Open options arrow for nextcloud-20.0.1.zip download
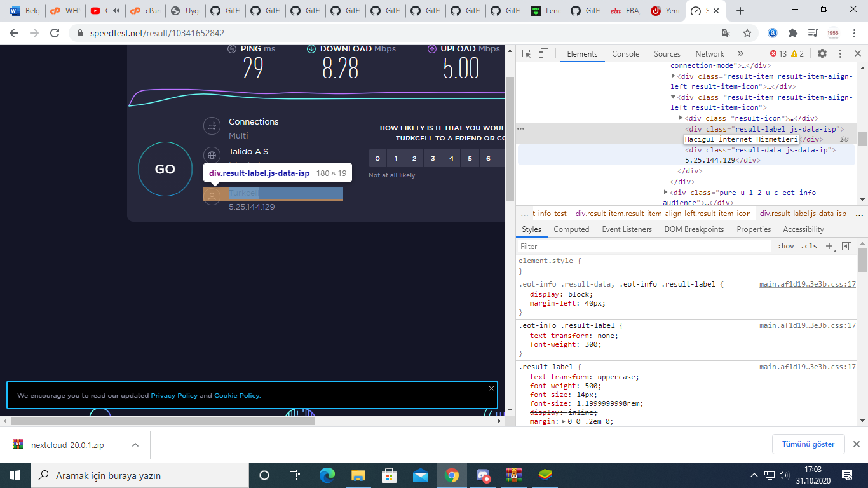Image resolution: width=868 pixels, height=488 pixels. click(135, 445)
